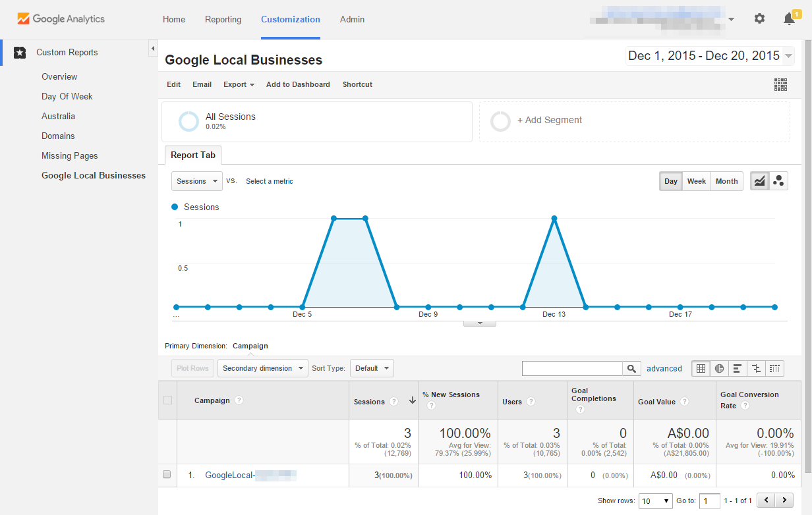
Task: Go to previous page of results
Action: pos(766,501)
